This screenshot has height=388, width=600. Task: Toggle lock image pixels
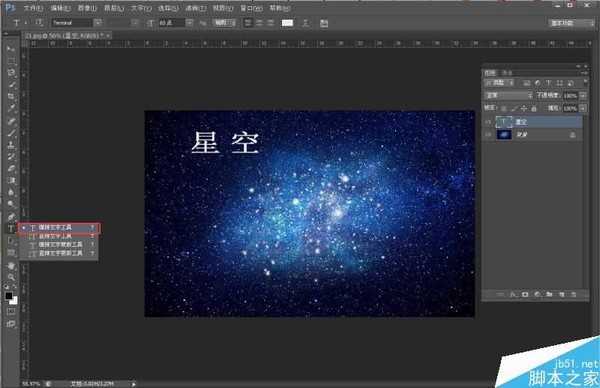[514, 109]
